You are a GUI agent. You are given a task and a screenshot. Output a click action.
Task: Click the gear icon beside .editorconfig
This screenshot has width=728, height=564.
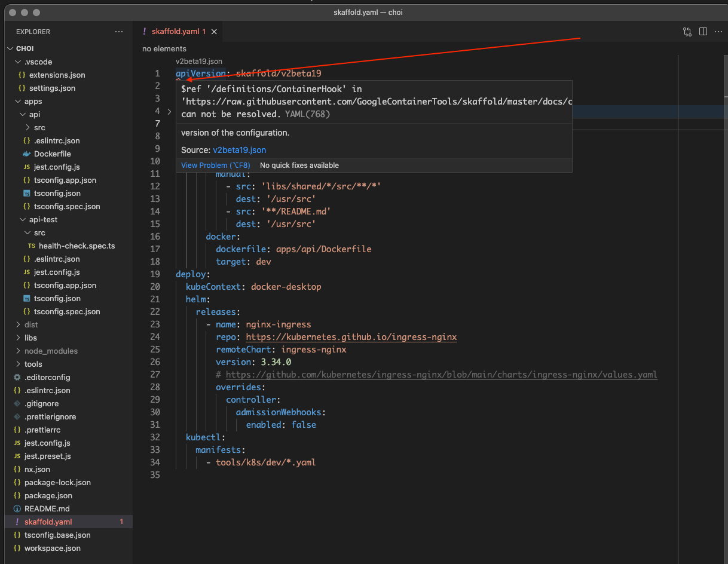17,377
